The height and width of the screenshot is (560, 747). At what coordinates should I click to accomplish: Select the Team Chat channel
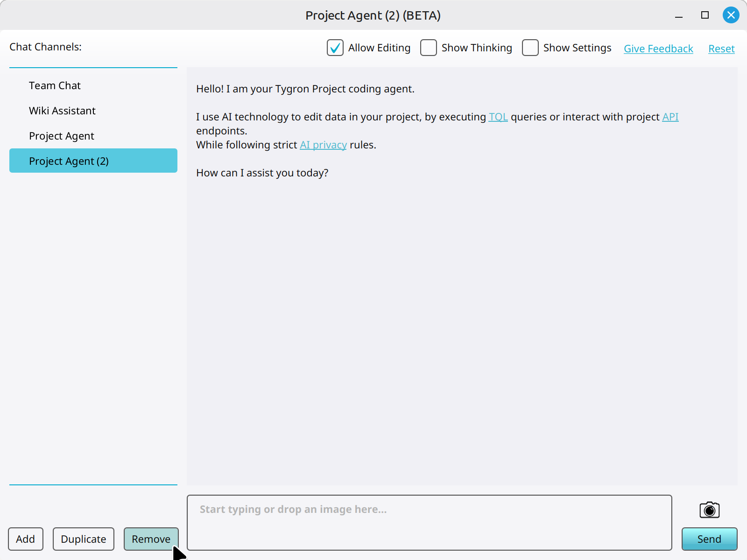(x=93, y=85)
